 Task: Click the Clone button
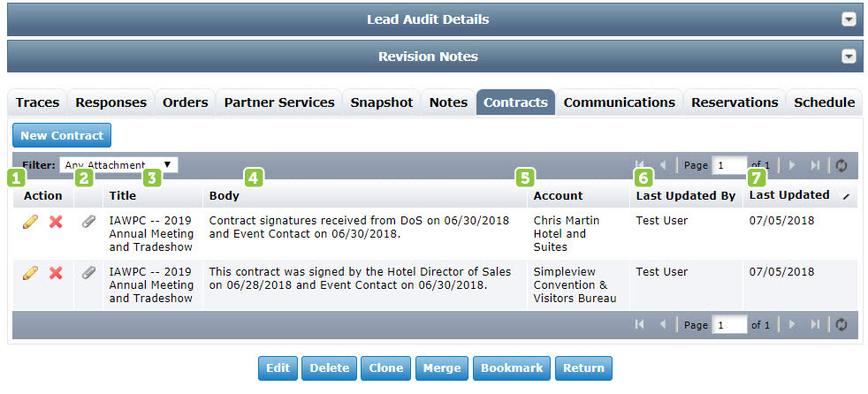coord(386,368)
